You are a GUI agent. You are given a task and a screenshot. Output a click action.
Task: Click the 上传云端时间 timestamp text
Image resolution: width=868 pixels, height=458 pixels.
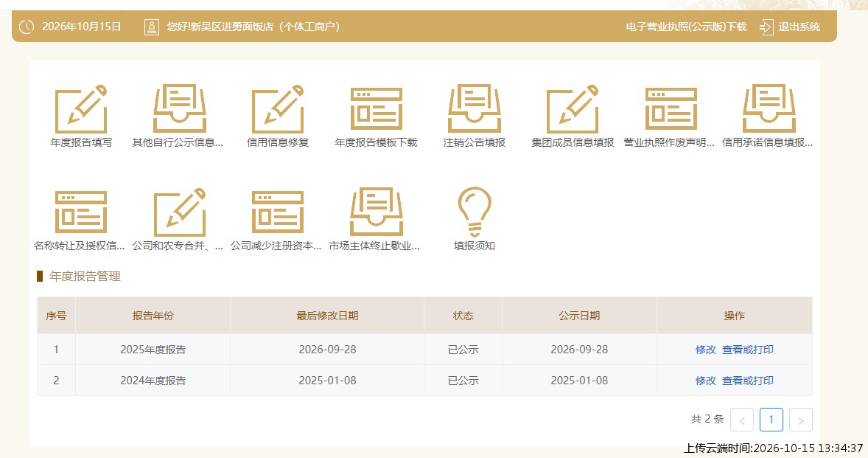774,448
